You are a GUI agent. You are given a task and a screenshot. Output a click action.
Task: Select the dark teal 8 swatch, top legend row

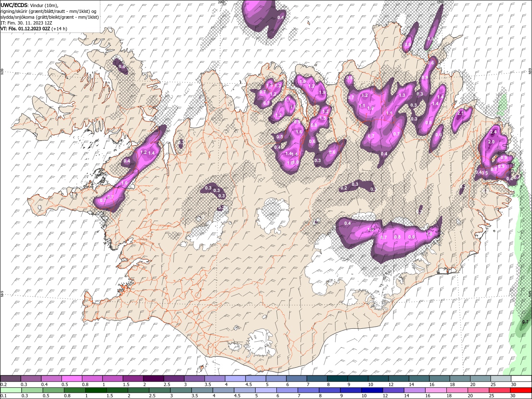(337, 379)
